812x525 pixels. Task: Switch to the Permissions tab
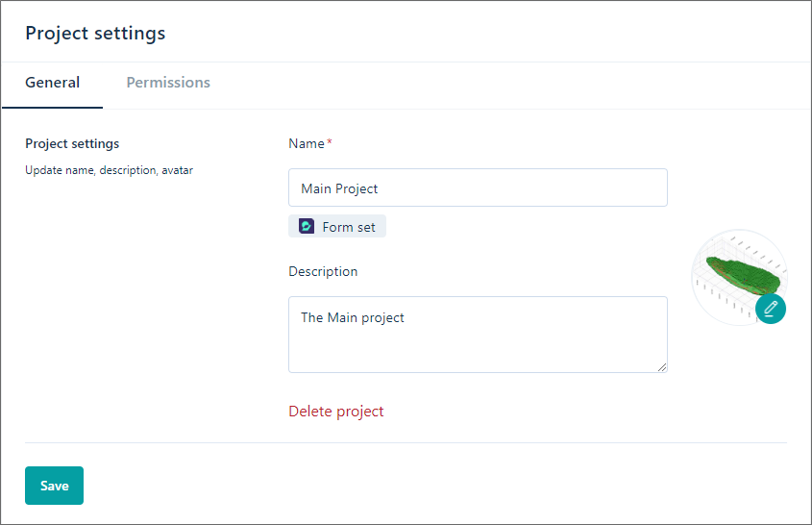click(168, 83)
